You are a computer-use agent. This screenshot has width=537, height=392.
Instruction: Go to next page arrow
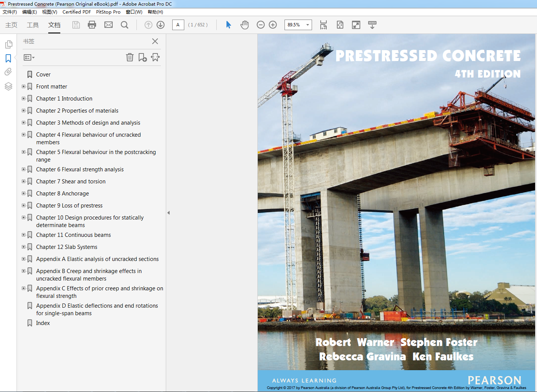[x=161, y=25]
